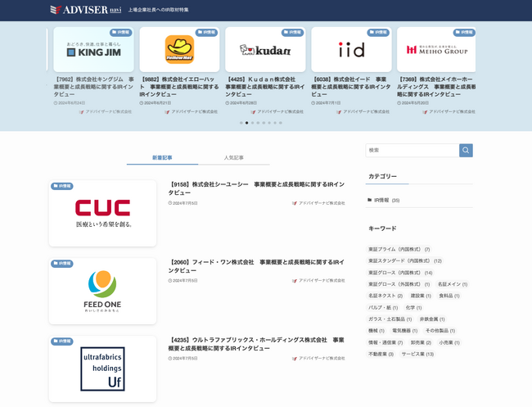Image resolution: width=532 pixels, height=407 pixels.
Task: Open 【9882】株式会社イエローハット article title
Action: click(x=179, y=87)
